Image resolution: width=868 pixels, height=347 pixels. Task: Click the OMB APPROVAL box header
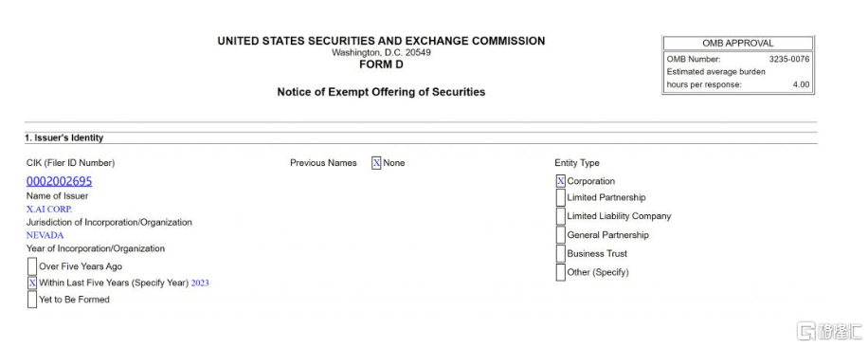[x=738, y=44]
